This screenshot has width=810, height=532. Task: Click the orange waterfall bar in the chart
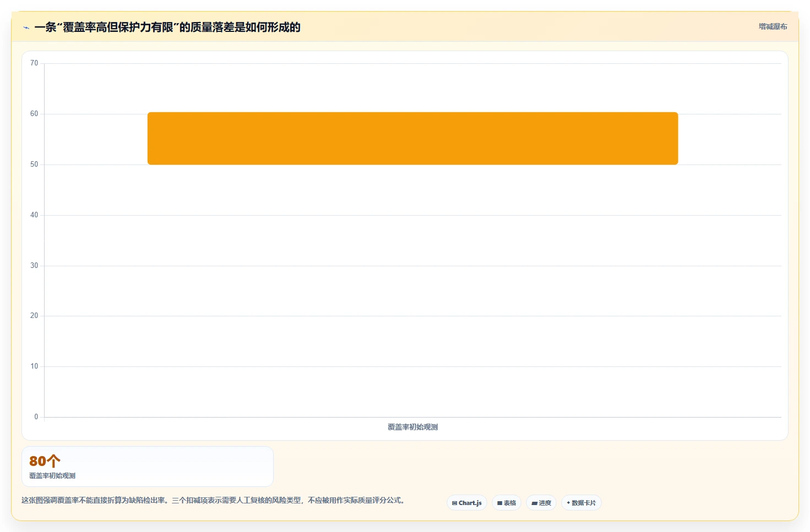(x=412, y=139)
